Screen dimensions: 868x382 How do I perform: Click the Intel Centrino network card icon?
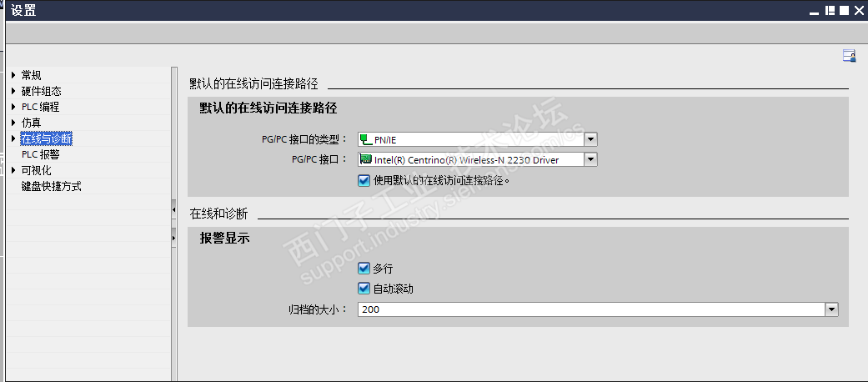(365, 160)
